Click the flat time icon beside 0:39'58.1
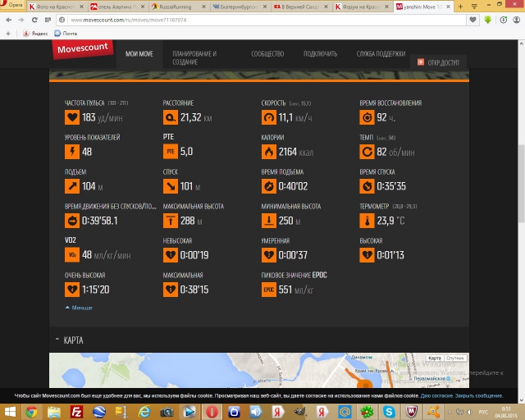525x420 pixels. click(x=72, y=221)
